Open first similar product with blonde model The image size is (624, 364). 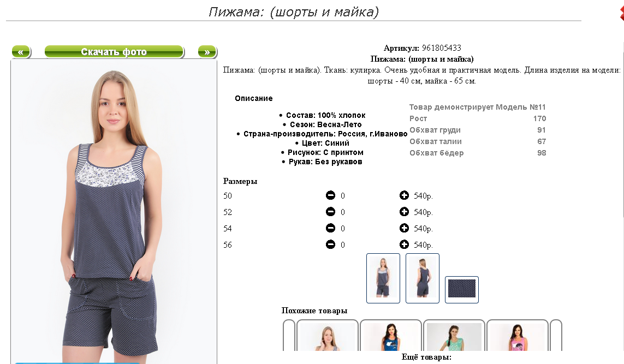pos(328,335)
